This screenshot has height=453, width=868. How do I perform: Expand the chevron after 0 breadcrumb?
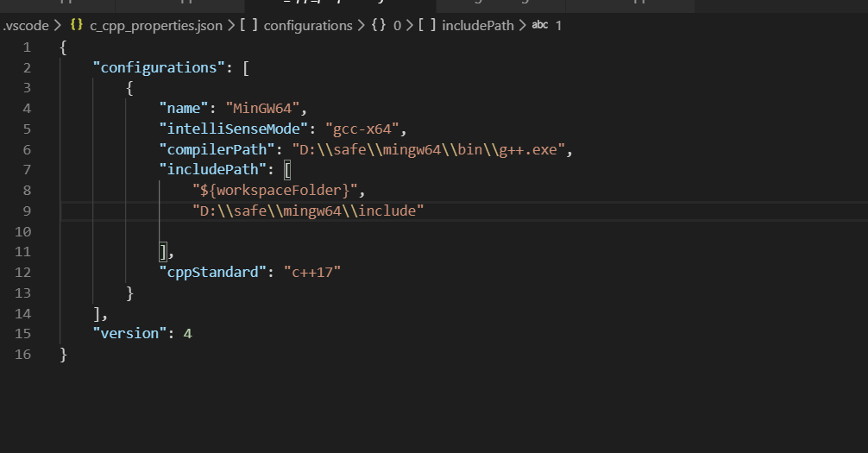click(410, 26)
